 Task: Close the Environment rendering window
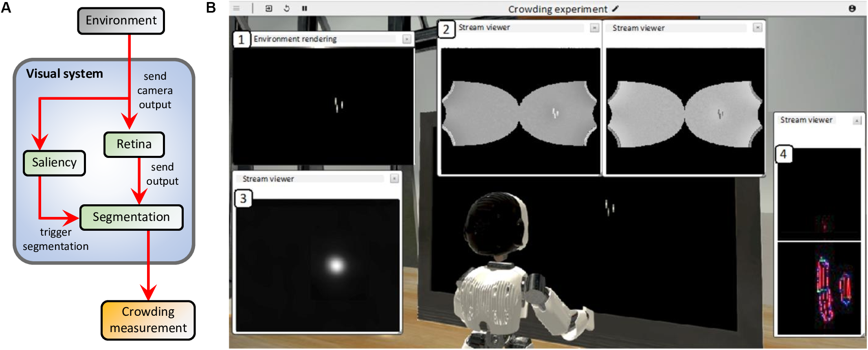tap(407, 39)
